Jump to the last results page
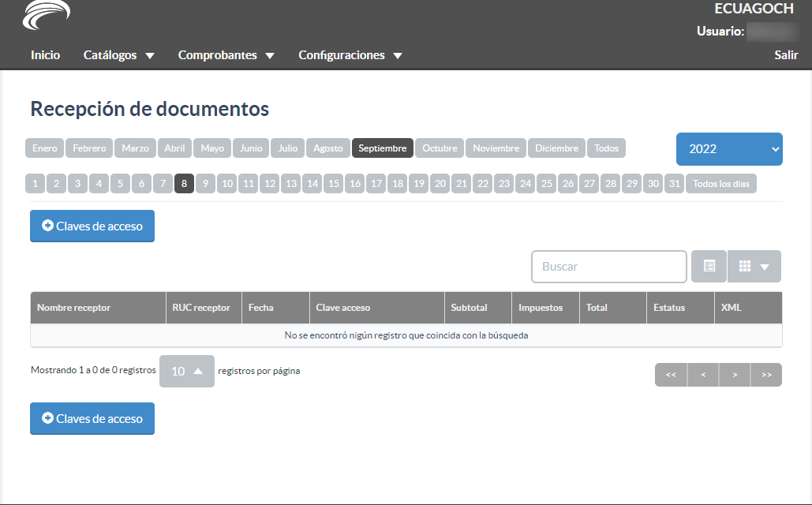The width and height of the screenshot is (812, 505). (766, 375)
